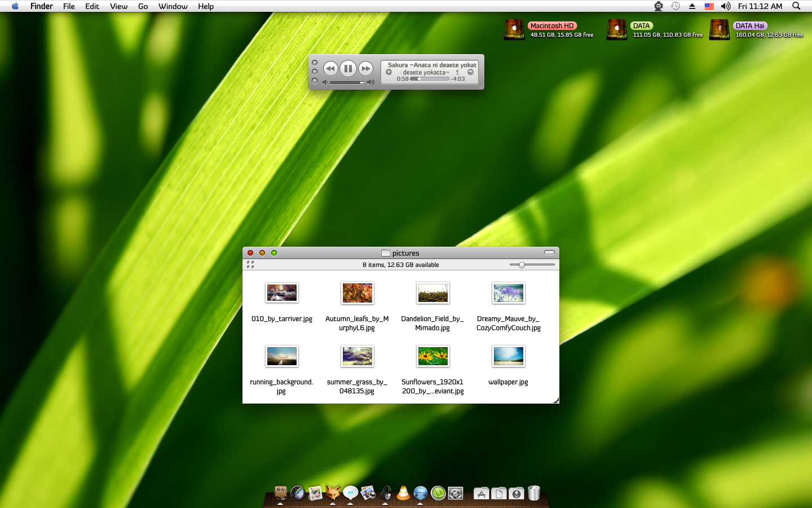Open the Pinocchio picture app in the Dock
This screenshot has height=508, width=812.
pyautogui.click(x=315, y=493)
